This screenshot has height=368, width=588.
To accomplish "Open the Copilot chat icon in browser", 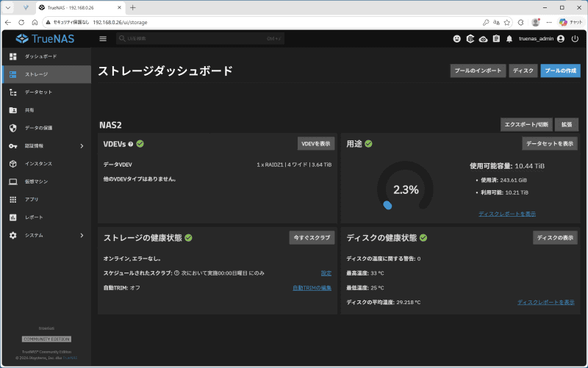I will [570, 23].
